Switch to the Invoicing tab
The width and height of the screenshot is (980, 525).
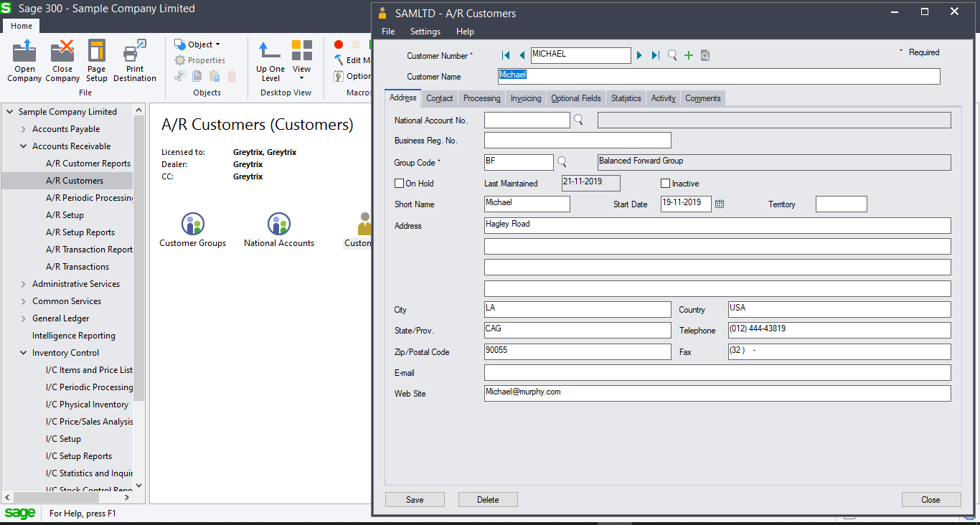[x=526, y=98]
